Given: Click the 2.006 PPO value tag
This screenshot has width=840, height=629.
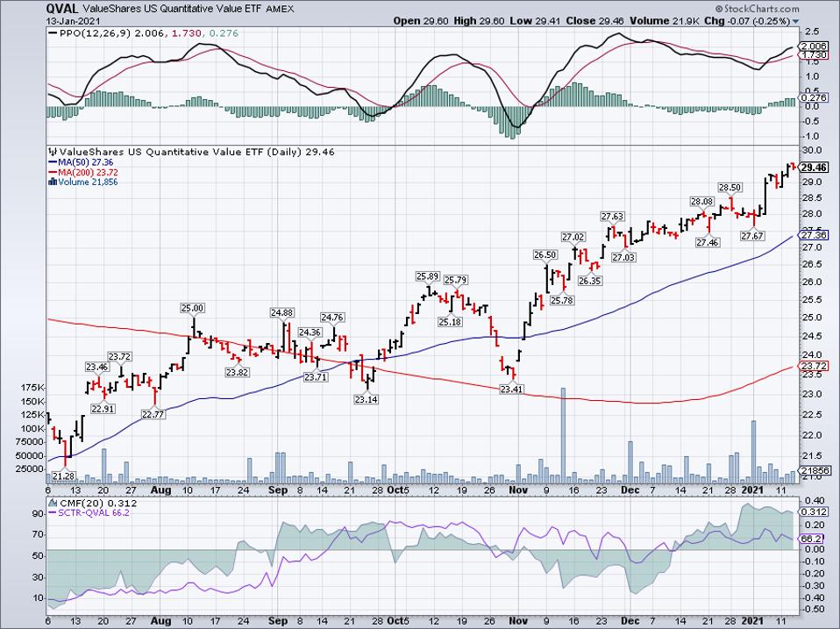Looking at the screenshot, I should pyautogui.click(x=815, y=46).
